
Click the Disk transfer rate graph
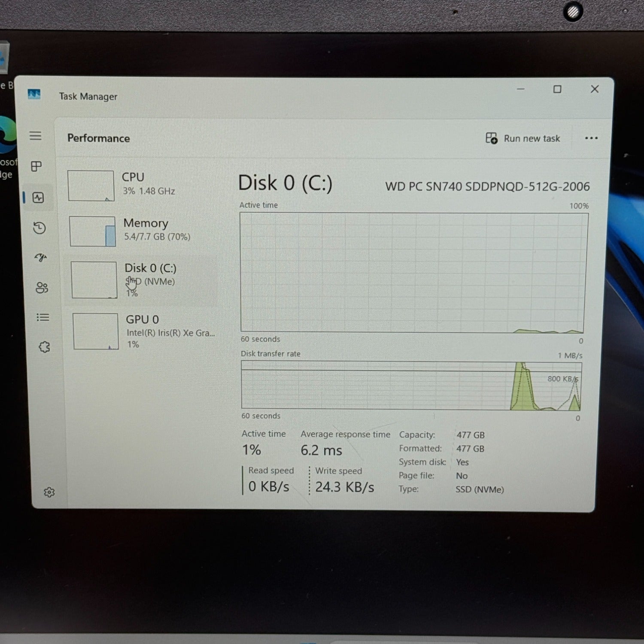tap(411, 385)
